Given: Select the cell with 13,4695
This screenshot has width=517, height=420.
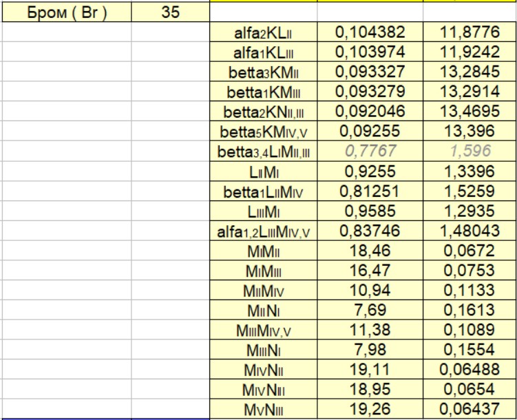Looking at the screenshot, I should 470,112.
